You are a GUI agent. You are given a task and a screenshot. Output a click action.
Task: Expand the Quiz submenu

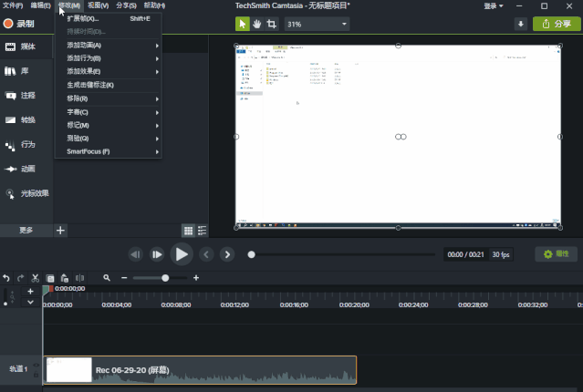(109, 139)
